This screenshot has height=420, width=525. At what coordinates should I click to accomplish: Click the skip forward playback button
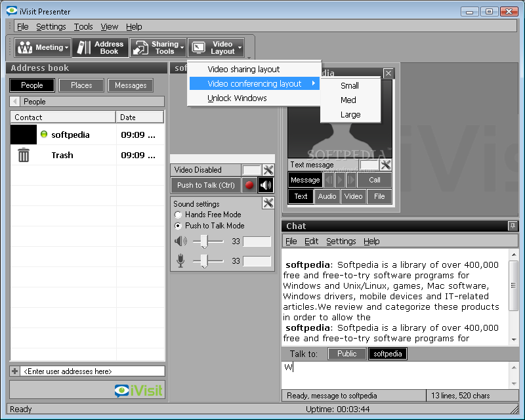[x=351, y=180]
